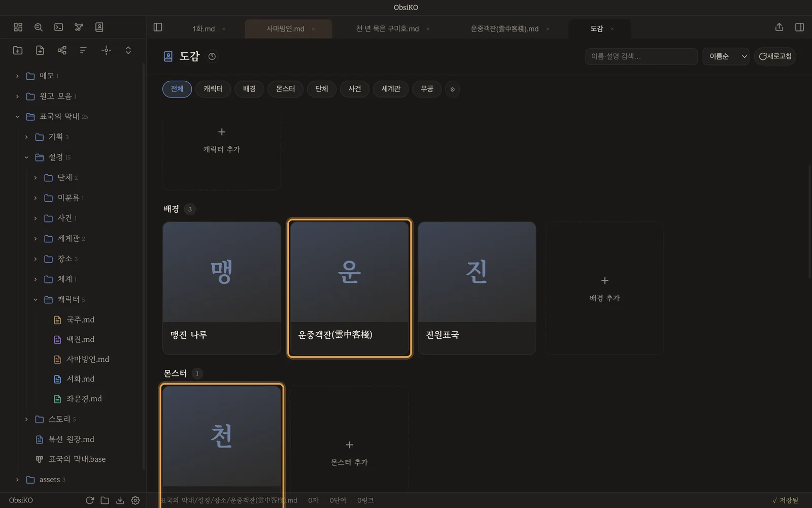
Task: Expand the 원고 모음 folder
Action: [x=17, y=97]
